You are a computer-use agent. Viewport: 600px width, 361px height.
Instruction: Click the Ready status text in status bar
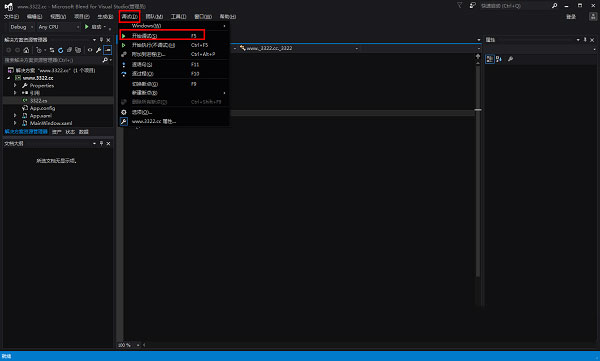(x=7, y=356)
